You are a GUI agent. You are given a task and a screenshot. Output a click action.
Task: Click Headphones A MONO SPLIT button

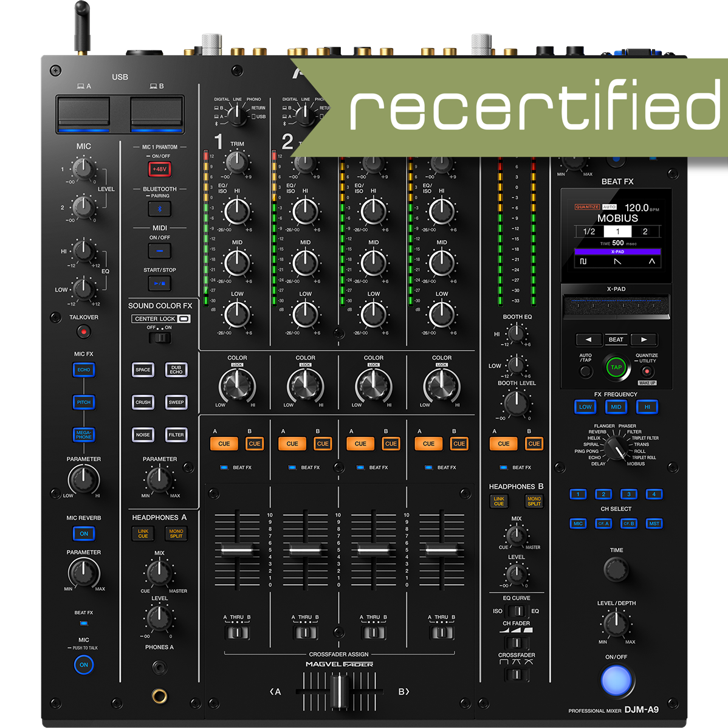(176, 534)
